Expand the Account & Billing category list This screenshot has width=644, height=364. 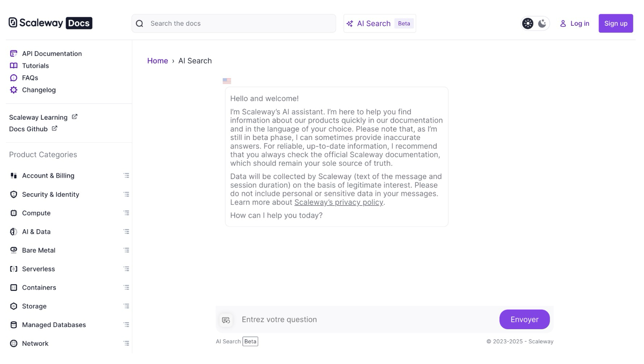click(x=126, y=175)
